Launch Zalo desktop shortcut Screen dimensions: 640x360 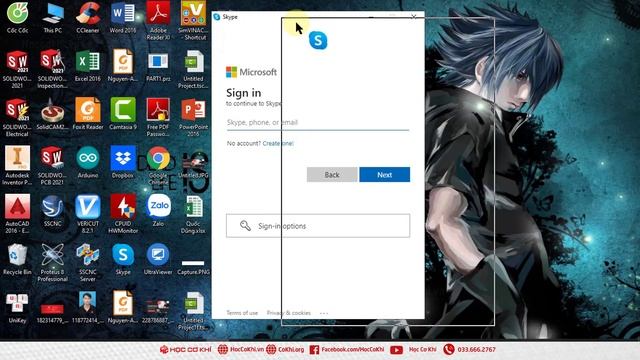click(158, 205)
